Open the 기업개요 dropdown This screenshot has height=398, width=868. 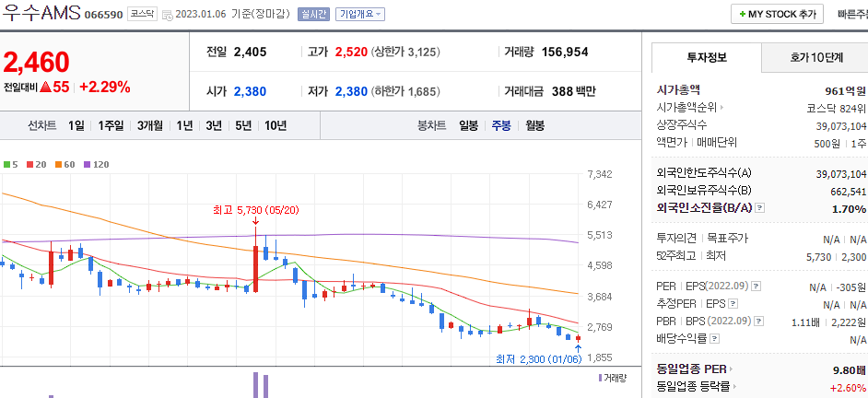[359, 15]
